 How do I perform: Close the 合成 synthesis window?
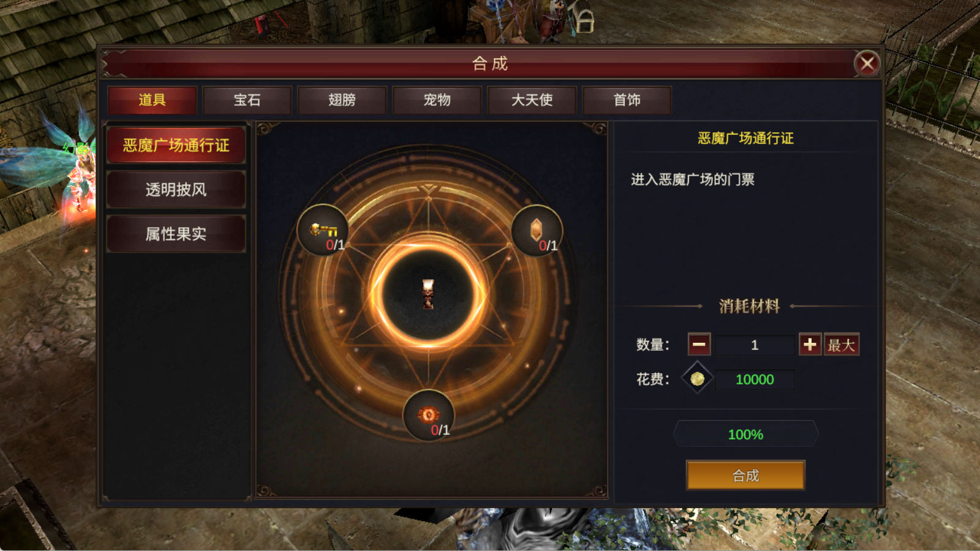(867, 63)
